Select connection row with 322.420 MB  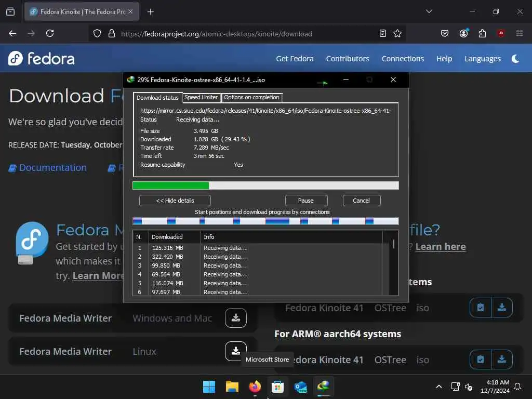tap(258, 257)
